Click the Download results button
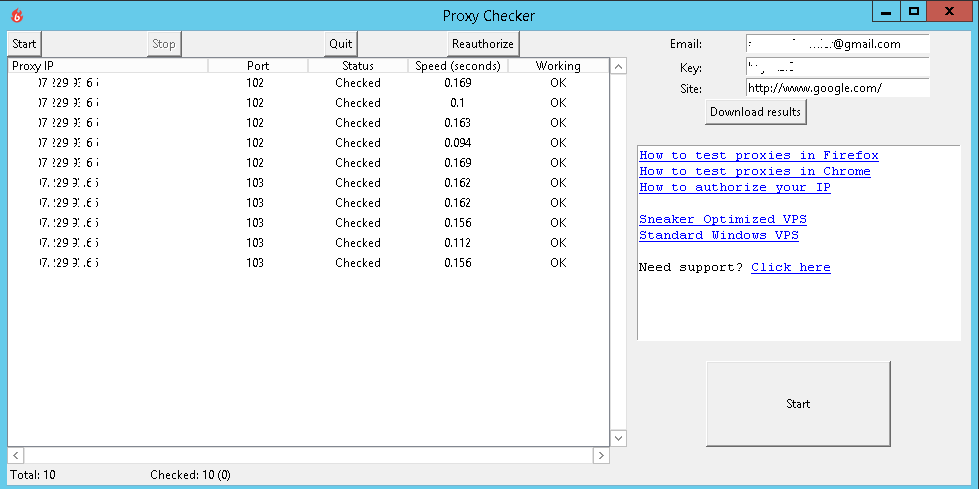The image size is (979, 489). 755,112
